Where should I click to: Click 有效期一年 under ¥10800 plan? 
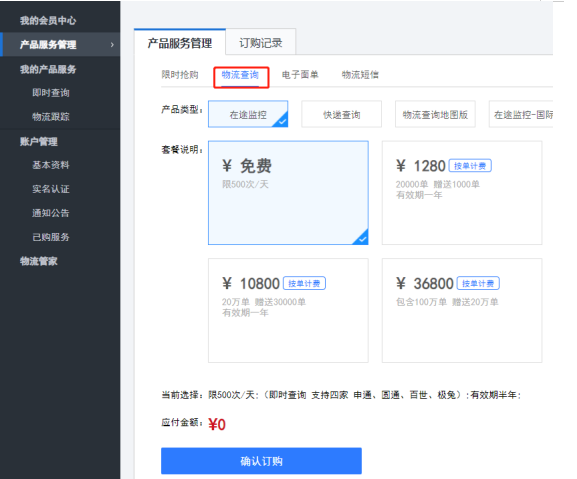tap(245, 313)
